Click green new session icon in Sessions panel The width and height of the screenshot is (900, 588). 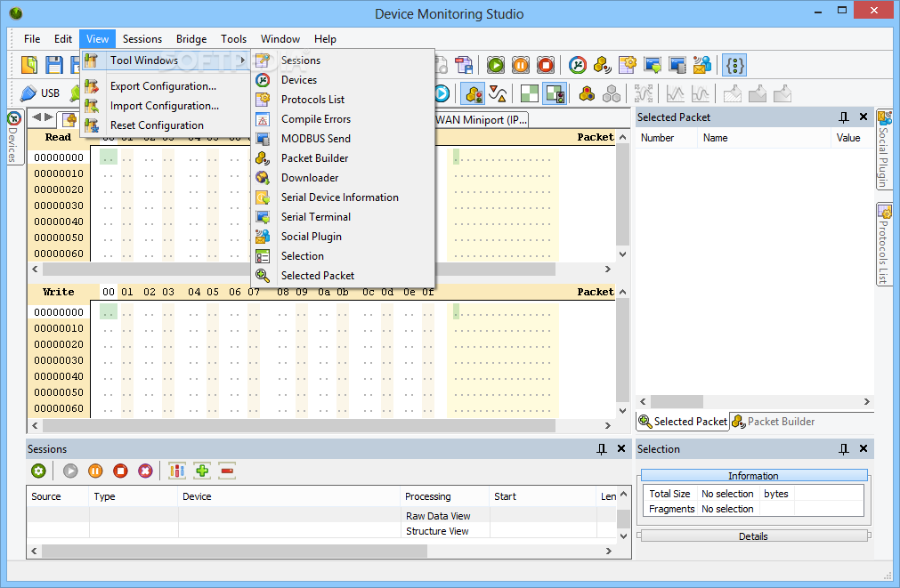pos(38,471)
